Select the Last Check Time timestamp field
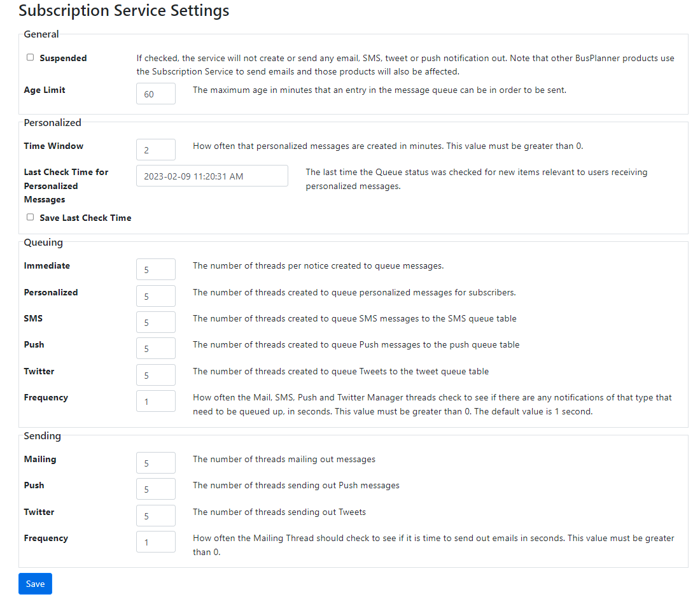Viewport: 700px width, 599px height. pos(212,176)
